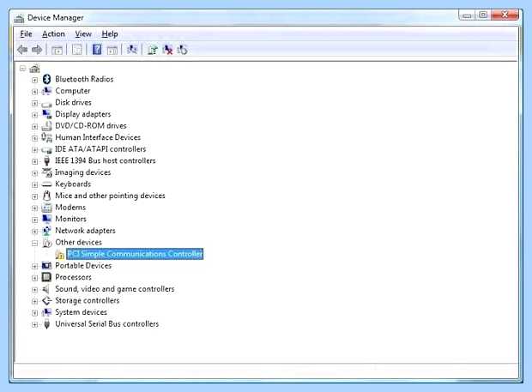
Task: Select the 'Other devices' label
Action: [x=78, y=242]
